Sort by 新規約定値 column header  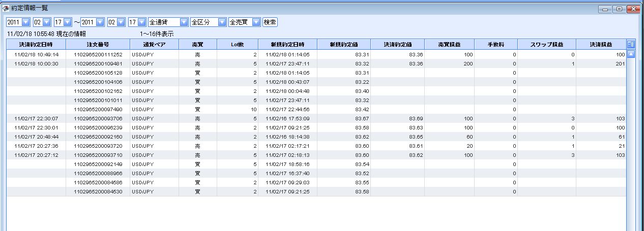point(344,44)
